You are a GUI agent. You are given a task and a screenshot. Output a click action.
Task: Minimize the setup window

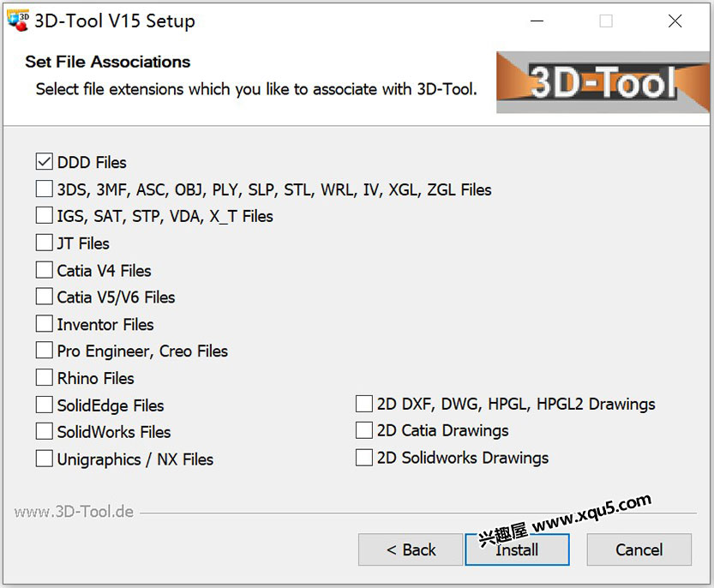click(537, 21)
